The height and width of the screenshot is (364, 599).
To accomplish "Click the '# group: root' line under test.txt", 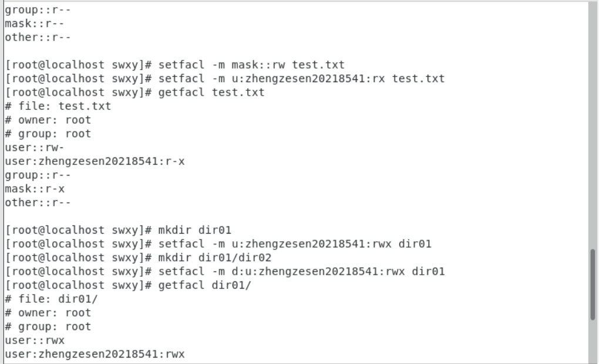I will [48, 134].
